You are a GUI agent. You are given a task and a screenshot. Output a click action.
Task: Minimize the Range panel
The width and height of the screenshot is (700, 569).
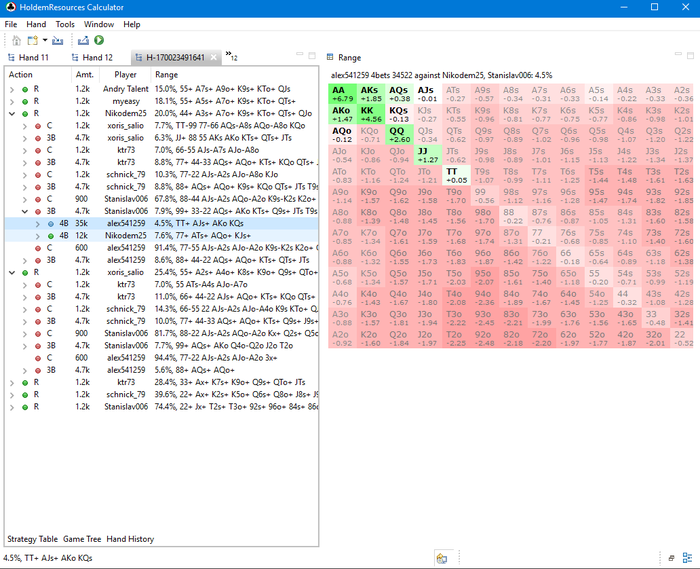pos(678,54)
